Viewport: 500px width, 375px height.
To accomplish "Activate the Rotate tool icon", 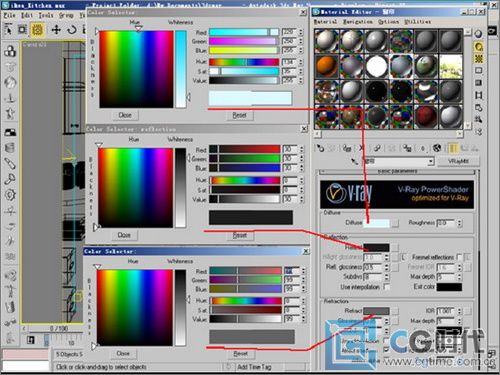I will [71, 30].
